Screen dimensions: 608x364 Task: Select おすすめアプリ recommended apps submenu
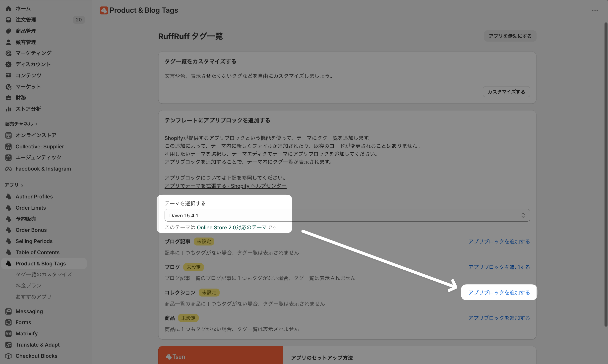point(33,297)
